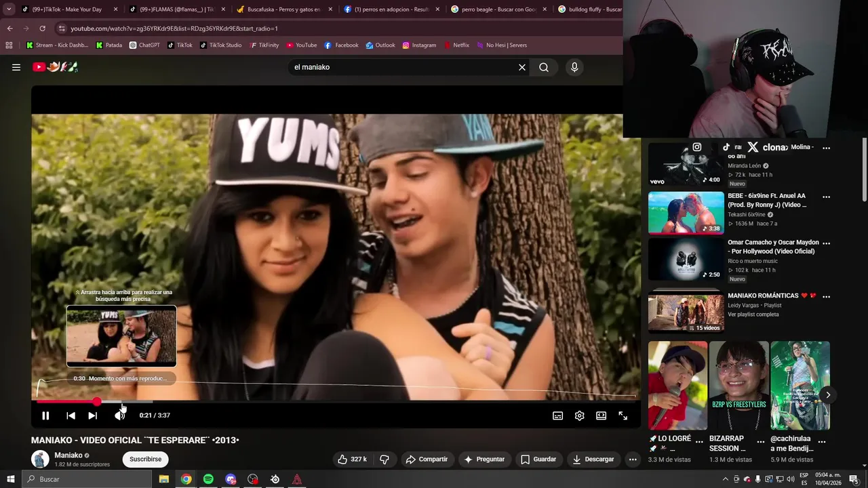Start voice search with microphone
Image resolution: width=868 pixels, height=488 pixels.
pyautogui.click(x=574, y=67)
